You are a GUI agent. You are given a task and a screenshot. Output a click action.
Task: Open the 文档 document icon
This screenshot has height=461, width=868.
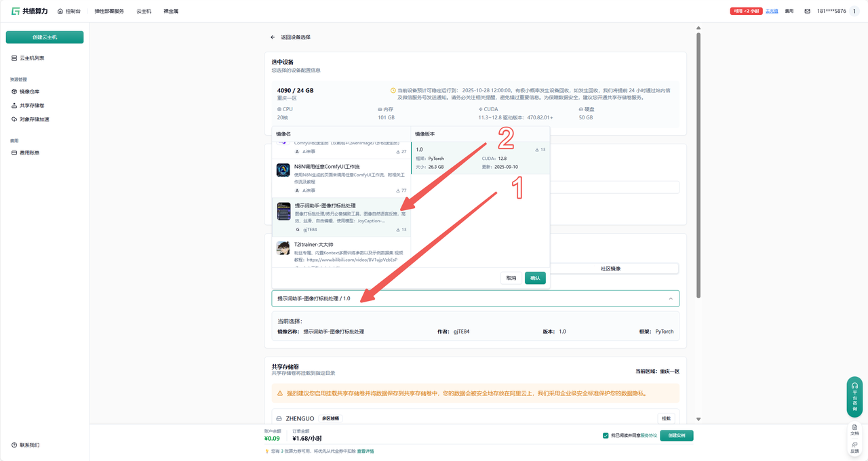tap(854, 429)
